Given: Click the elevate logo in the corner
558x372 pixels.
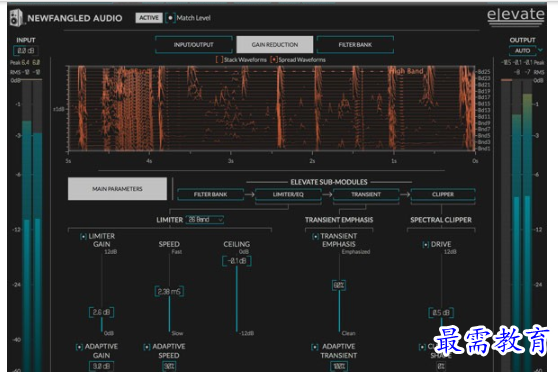Looking at the screenshot, I should tap(515, 17).
